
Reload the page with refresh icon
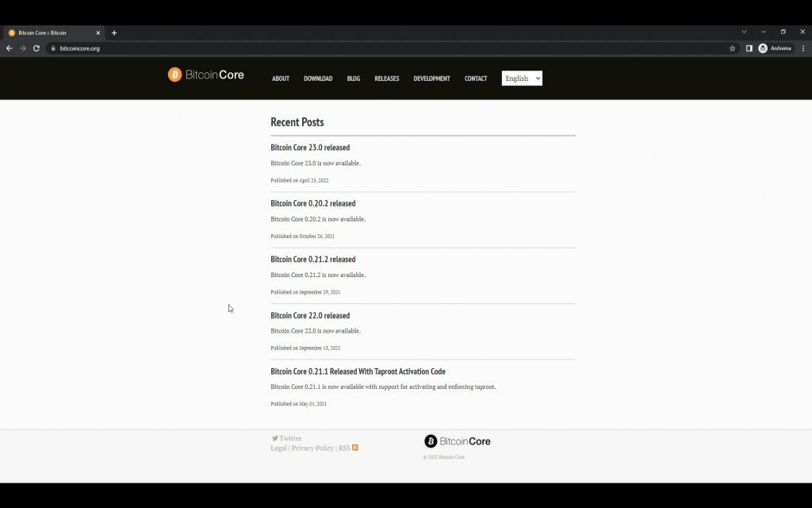[x=36, y=48]
